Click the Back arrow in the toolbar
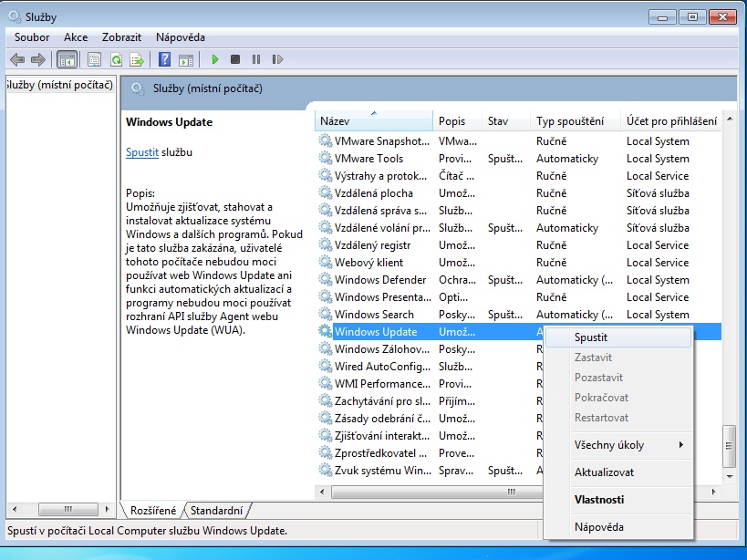 tap(16, 59)
